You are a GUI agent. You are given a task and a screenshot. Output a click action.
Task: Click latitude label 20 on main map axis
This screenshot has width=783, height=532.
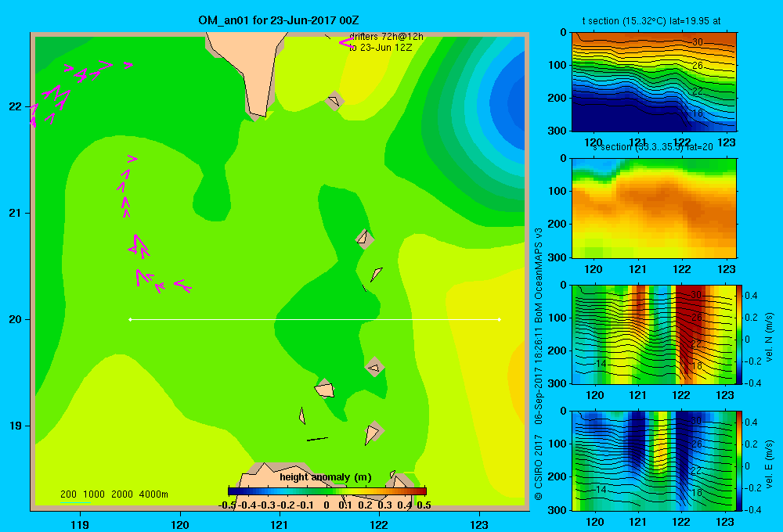[16, 319]
